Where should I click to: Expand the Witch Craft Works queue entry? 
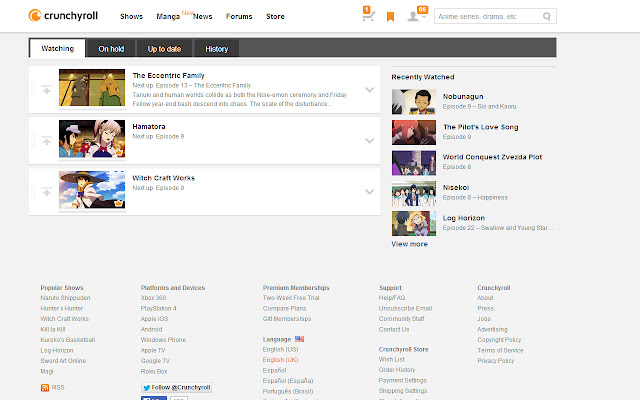click(369, 192)
